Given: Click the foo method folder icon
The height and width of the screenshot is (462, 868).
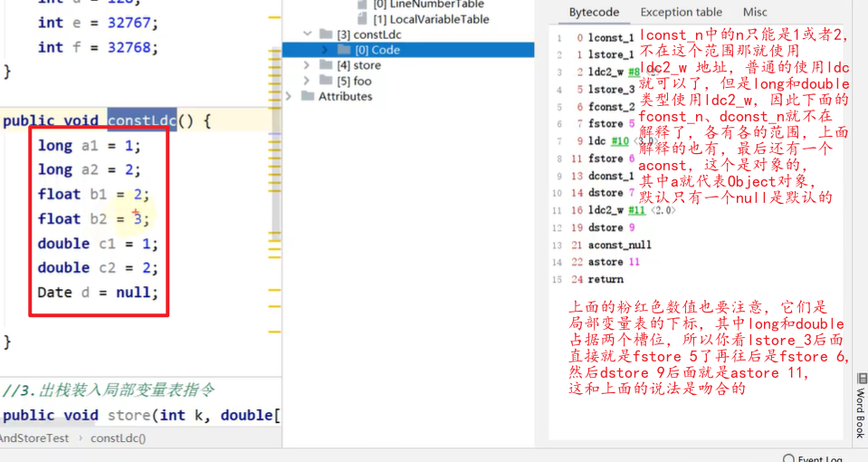Looking at the screenshot, I should tap(328, 81).
